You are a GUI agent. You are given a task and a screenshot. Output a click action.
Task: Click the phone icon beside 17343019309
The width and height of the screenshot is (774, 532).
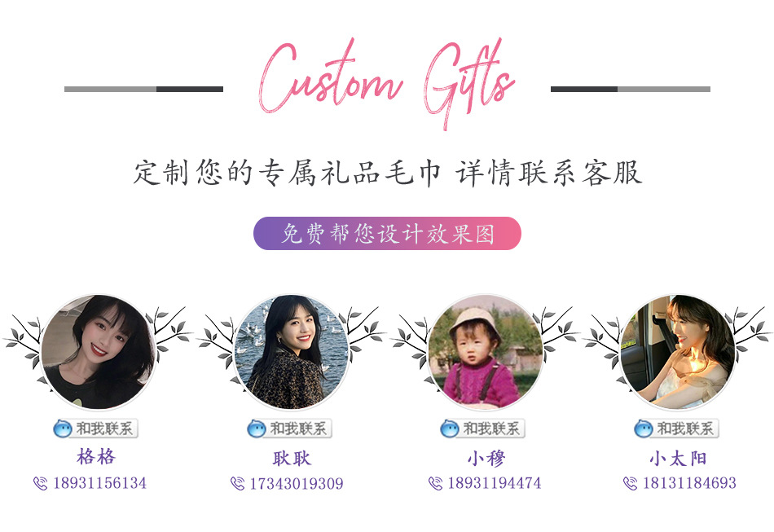point(237,483)
